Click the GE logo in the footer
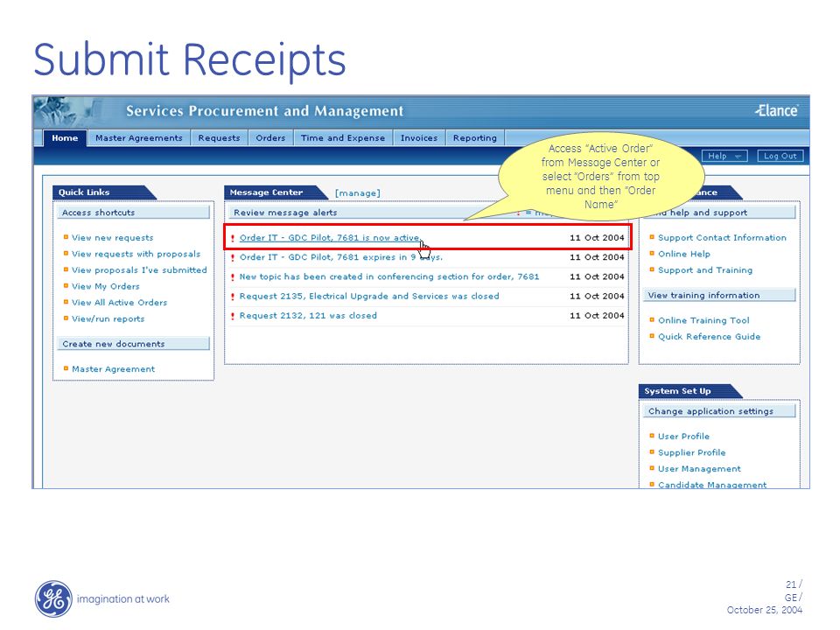This screenshot has width=840, height=630. tap(53, 598)
